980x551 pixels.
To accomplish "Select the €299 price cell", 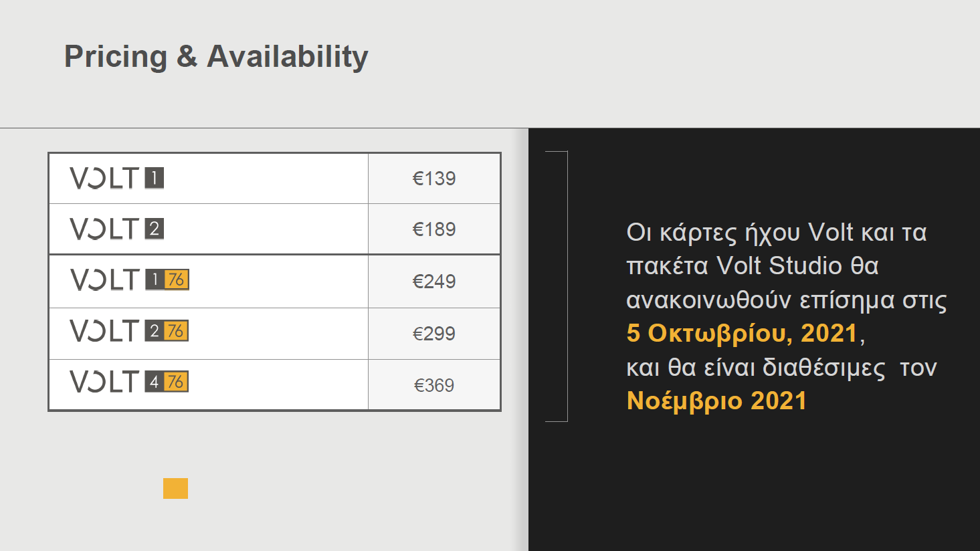I will pyautogui.click(x=434, y=334).
